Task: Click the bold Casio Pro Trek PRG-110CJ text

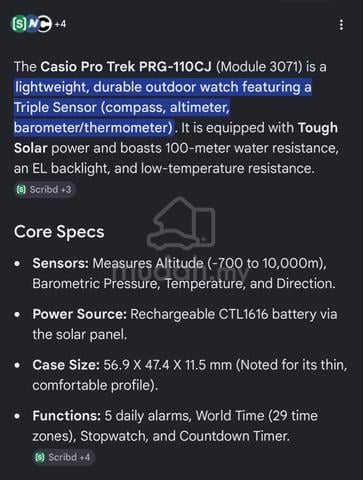Action: pos(126,67)
